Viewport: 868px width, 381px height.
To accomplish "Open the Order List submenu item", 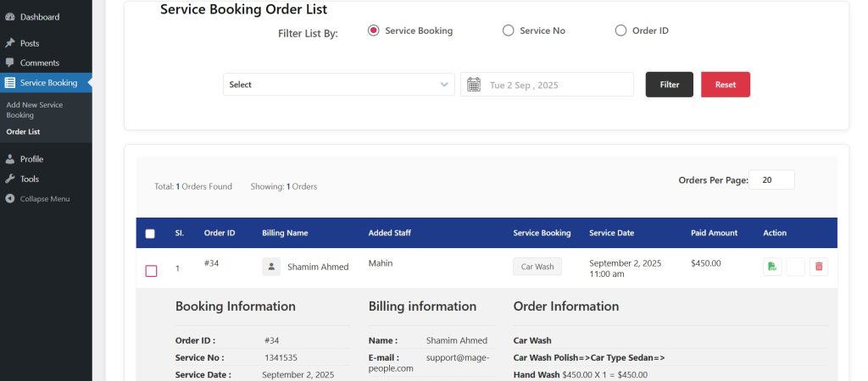I will click(23, 132).
